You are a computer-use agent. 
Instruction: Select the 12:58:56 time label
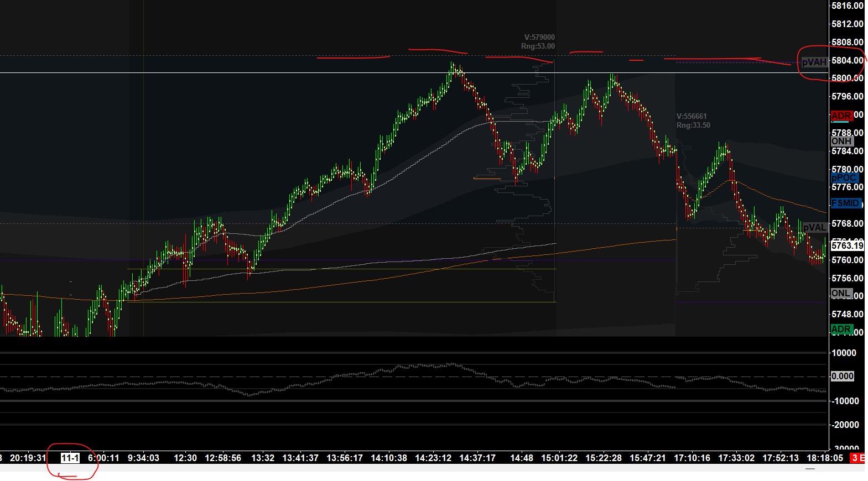point(223,458)
